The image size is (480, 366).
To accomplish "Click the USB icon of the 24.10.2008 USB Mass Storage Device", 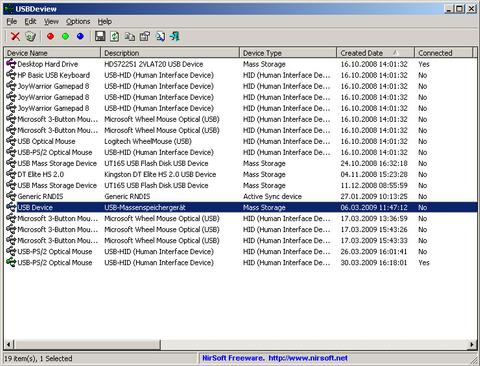I will pyautogui.click(x=11, y=163).
